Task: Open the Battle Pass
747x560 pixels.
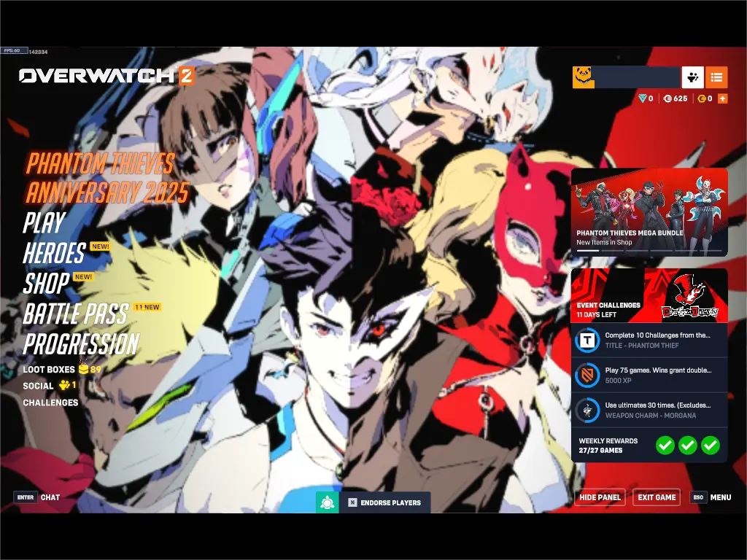Action: [76, 314]
